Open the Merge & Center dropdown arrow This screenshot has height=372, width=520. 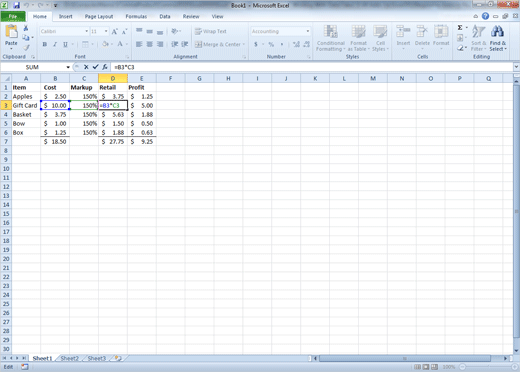click(244, 44)
